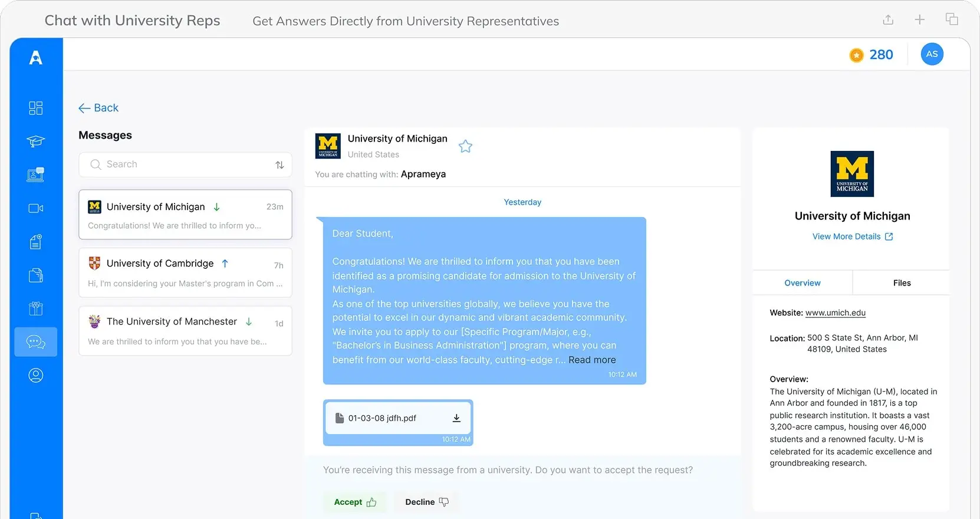Click the 1d timestamp on Manchester message
The height and width of the screenshot is (519, 980).
click(279, 323)
